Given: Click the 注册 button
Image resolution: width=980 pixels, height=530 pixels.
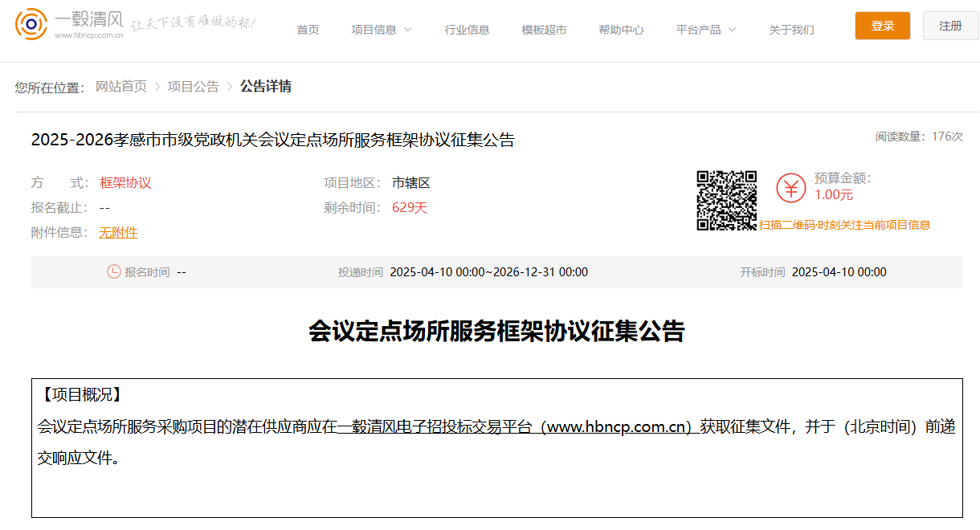Looking at the screenshot, I should [950, 25].
